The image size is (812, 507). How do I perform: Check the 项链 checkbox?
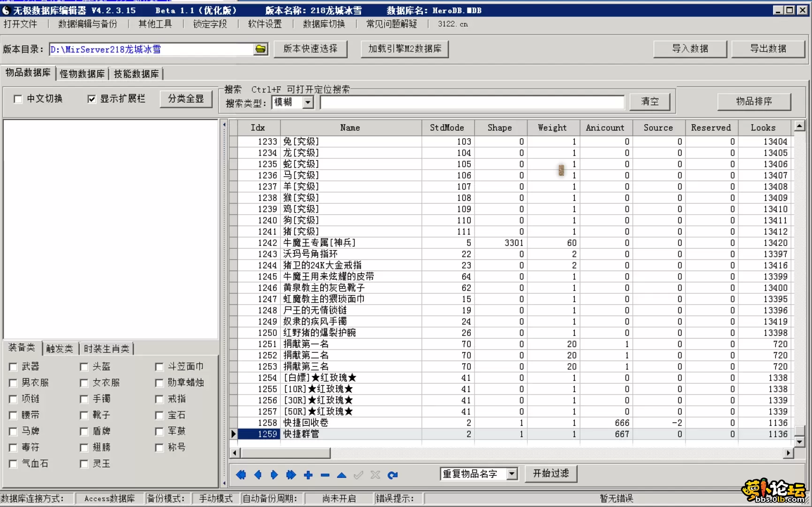click(x=13, y=399)
